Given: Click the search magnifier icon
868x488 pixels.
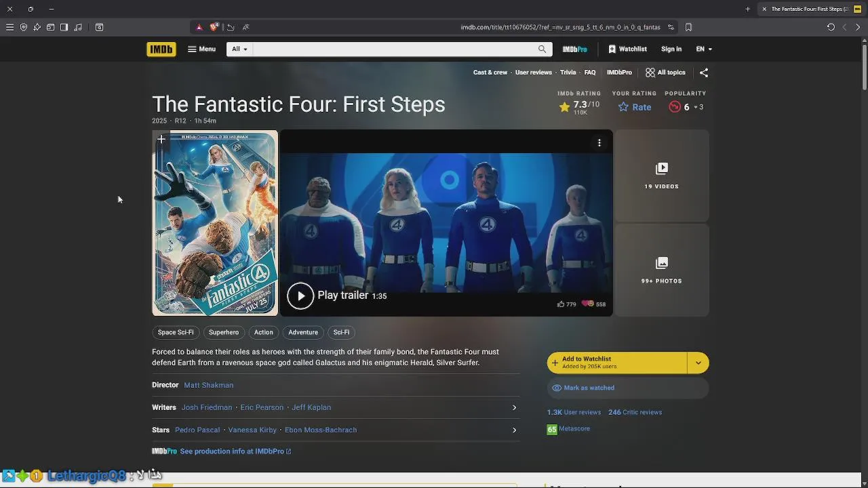Looking at the screenshot, I should pyautogui.click(x=542, y=49).
